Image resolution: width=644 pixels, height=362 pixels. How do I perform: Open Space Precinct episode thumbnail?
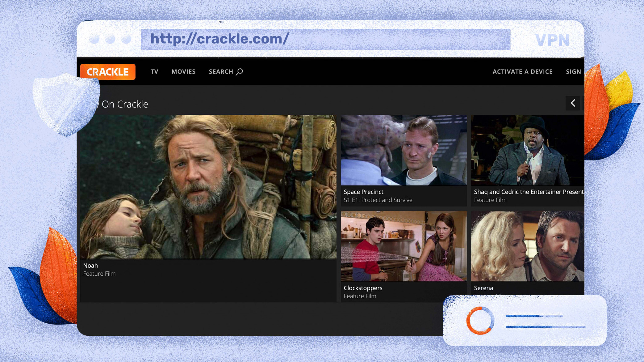coord(404,150)
